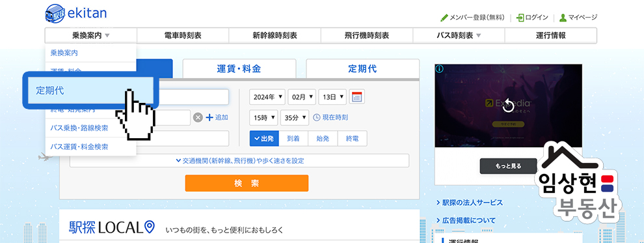Screen dimensions: 644x243
Task: Open the 02月 month dropdown
Action: 302,97
